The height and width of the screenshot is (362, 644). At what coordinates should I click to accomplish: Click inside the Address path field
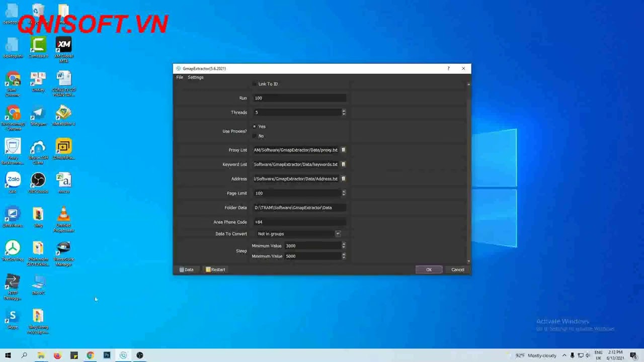coord(296,178)
